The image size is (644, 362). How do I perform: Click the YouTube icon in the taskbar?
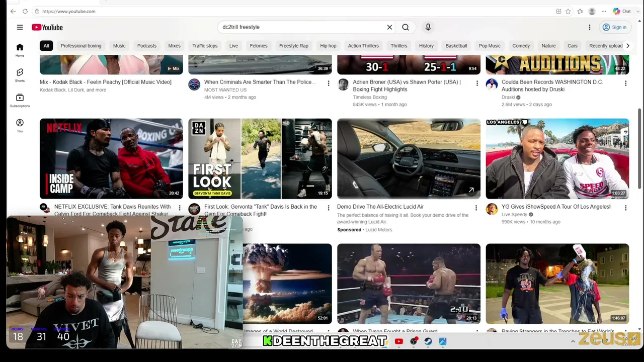tap(399, 341)
